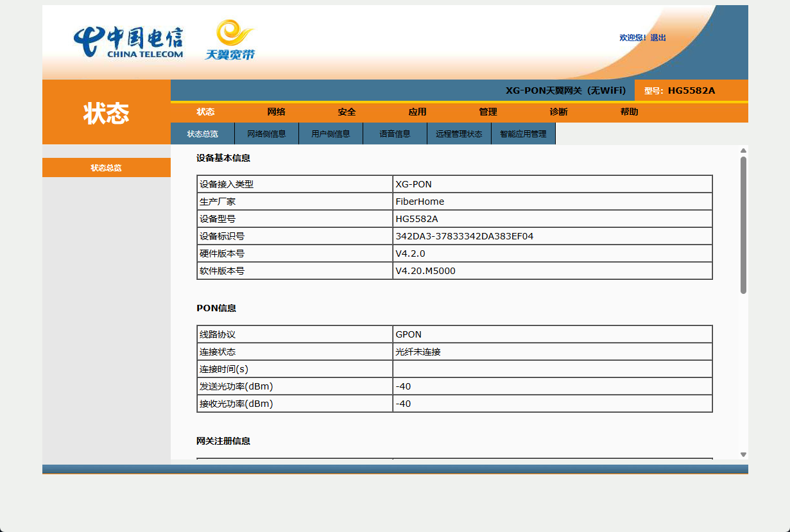This screenshot has width=790, height=532.
Task: Switch to the 状态总览 tab
Action: coord(203,133)
